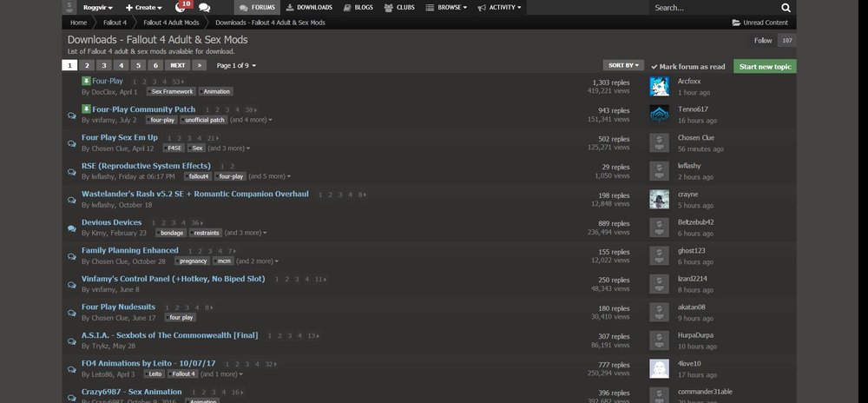Click the 'pregnancy' tag
The height and width of the screenshot is (403, 868).
192,261
